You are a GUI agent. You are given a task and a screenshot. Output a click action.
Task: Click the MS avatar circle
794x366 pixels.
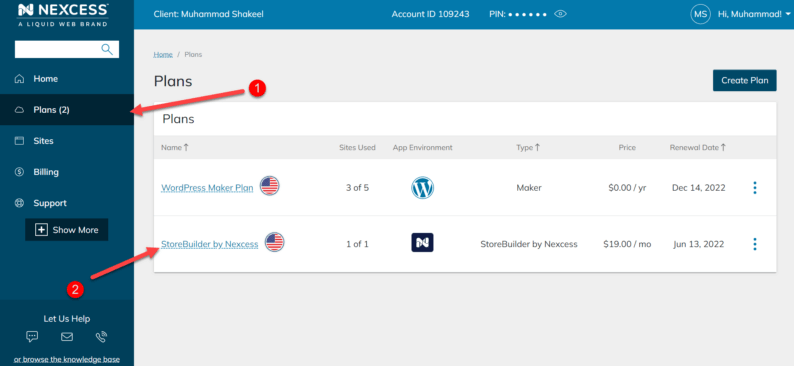pos(701,14)
